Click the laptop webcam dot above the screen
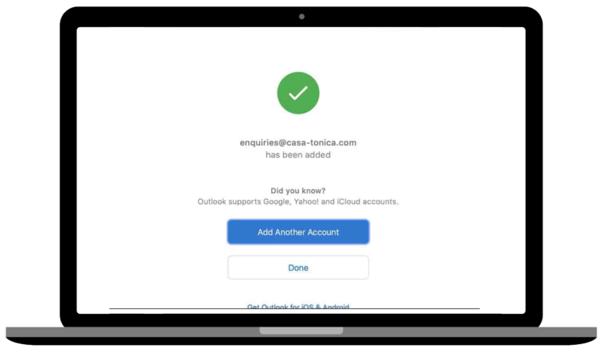The height and width of the screenshot is (364, 611). [302, 17]
